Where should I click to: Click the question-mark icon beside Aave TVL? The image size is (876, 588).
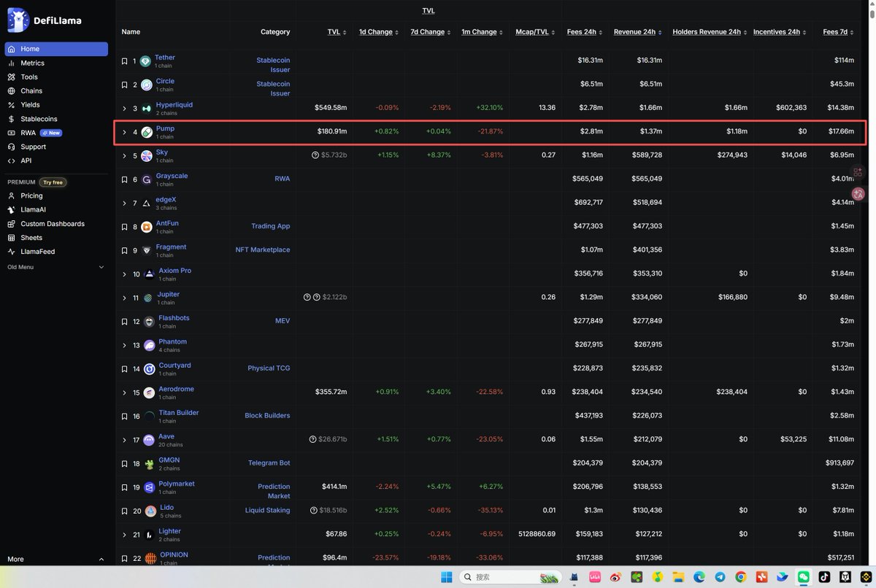click(x=313, y=439)
